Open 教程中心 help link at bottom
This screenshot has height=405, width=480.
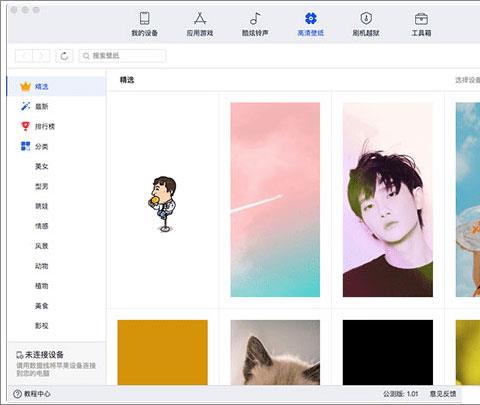[x=32, y=394]
